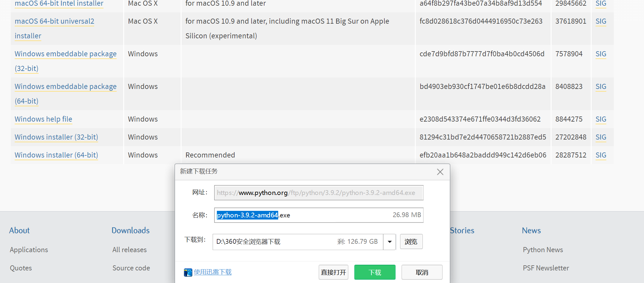The width and height of the screenshot is (644, 283).
Task: Click the file size 27202848
Action: coord(571,137)
